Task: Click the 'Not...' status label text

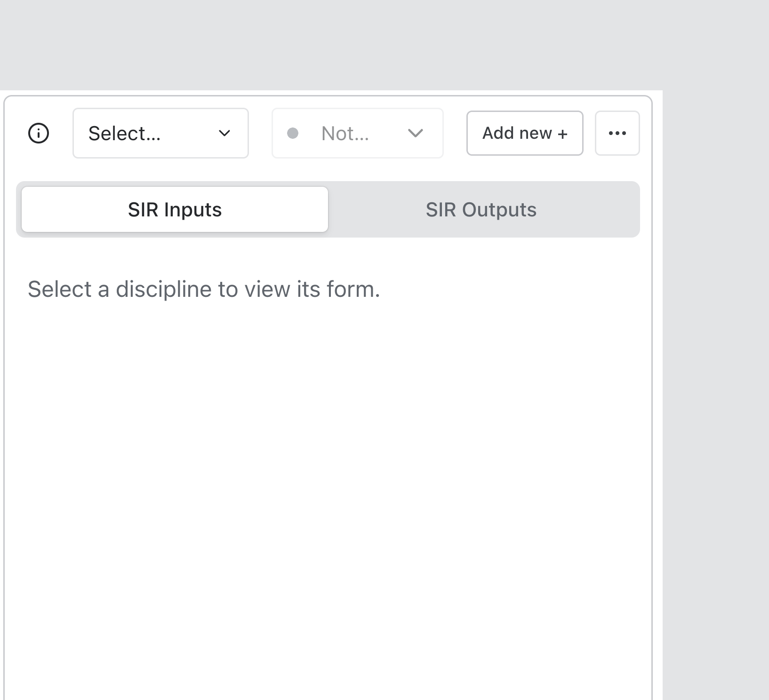Action: point(344,134)
